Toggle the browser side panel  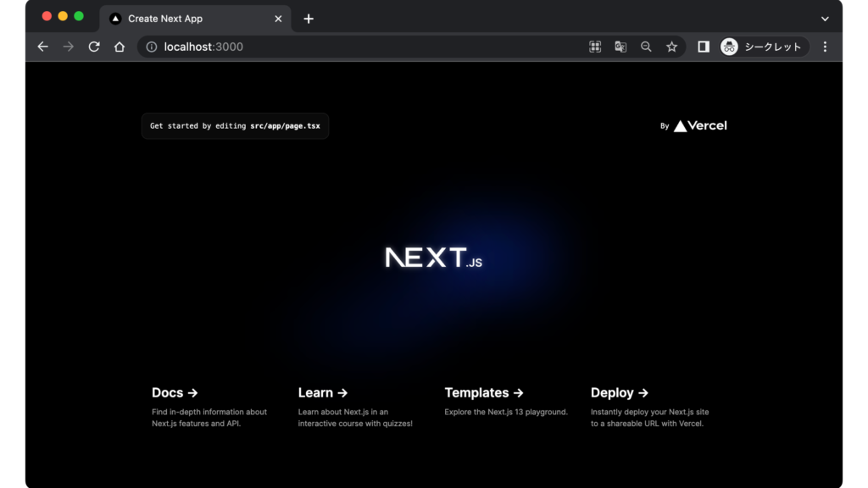tap(704, 47)
